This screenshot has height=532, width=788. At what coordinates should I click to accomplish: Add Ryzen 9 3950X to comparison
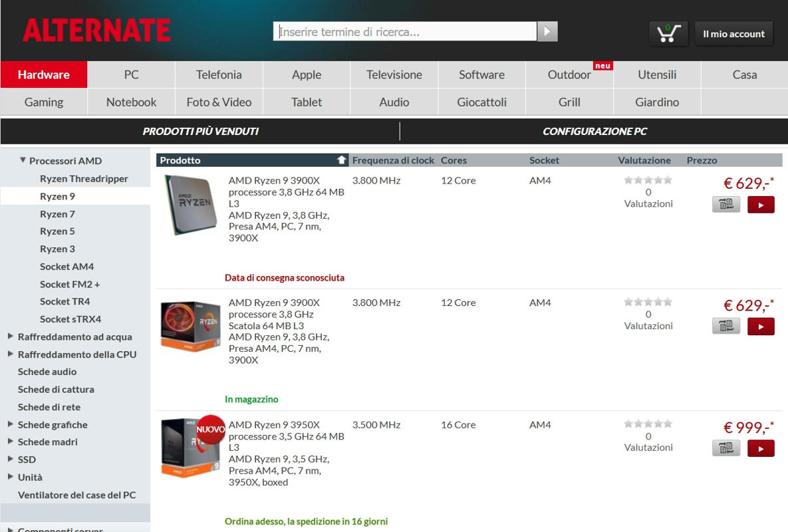click(725, 449)
